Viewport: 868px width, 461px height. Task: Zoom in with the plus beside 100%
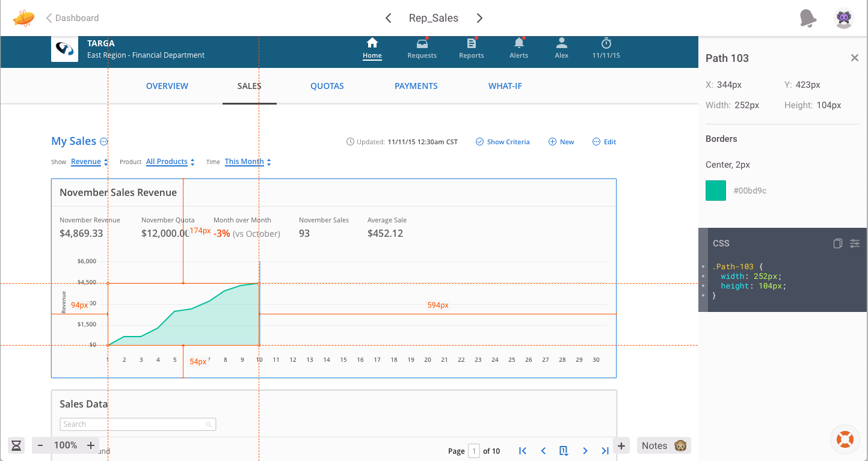(91, 445)
